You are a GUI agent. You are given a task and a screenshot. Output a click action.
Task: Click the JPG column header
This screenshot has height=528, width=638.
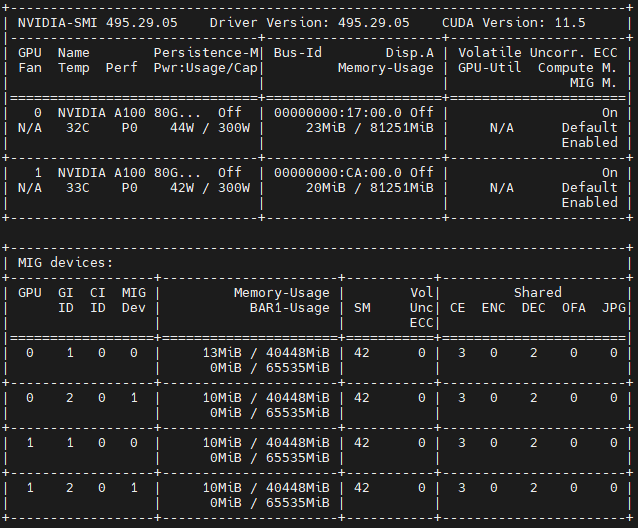614,308
